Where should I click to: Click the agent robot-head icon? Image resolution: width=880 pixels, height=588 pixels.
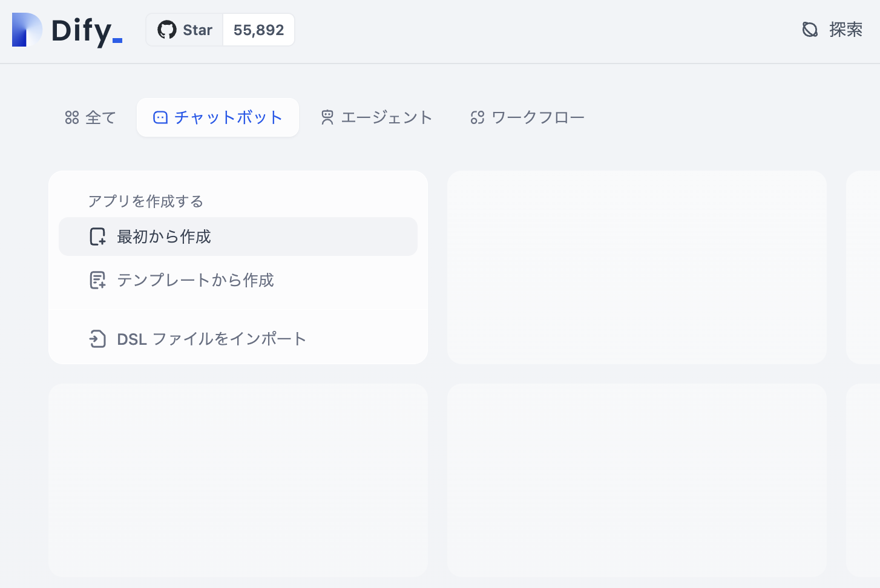(x=327, y=117)
